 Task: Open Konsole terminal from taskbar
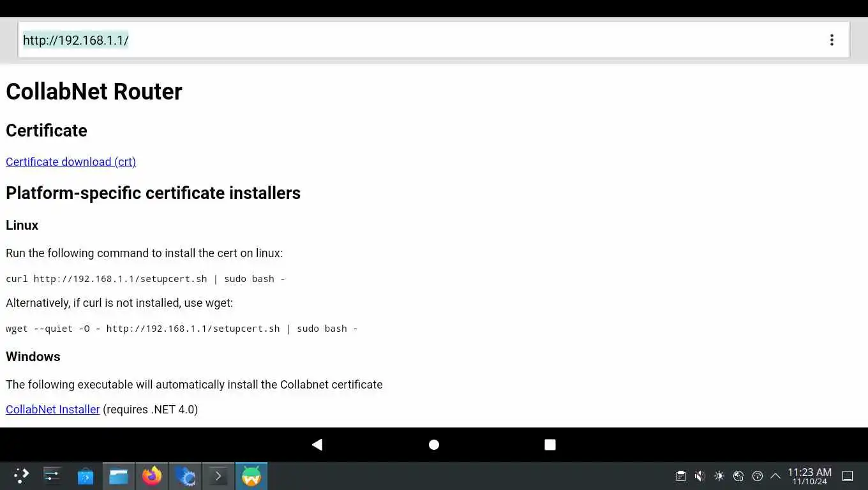(218, 476)
